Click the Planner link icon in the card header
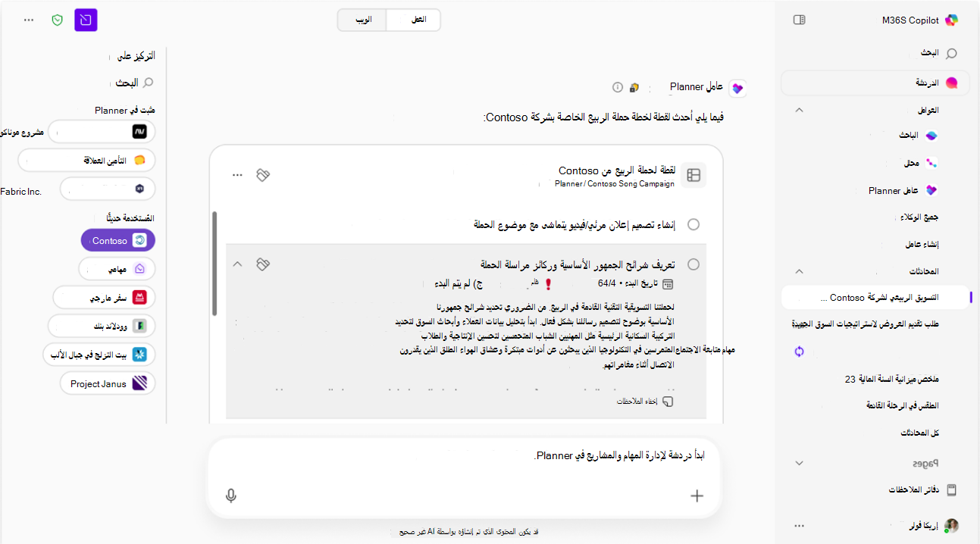This screenshot has height=544, width=980. point(262,175)
